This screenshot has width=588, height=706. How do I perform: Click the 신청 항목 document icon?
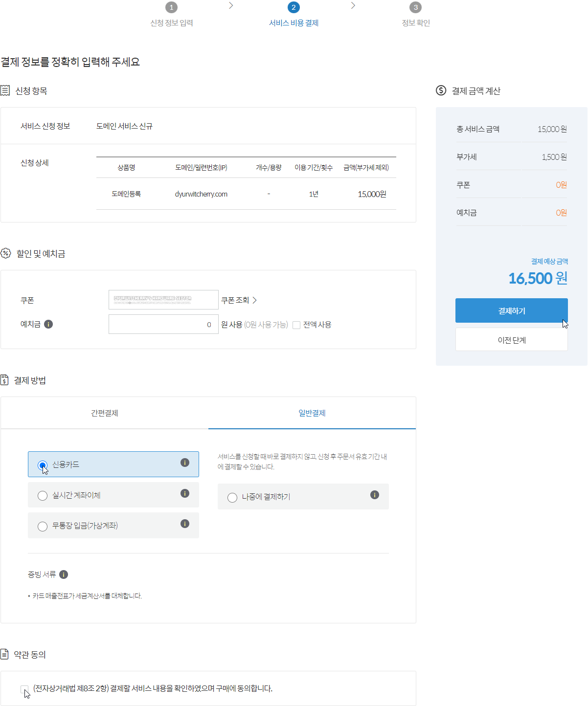click(5, 89)
